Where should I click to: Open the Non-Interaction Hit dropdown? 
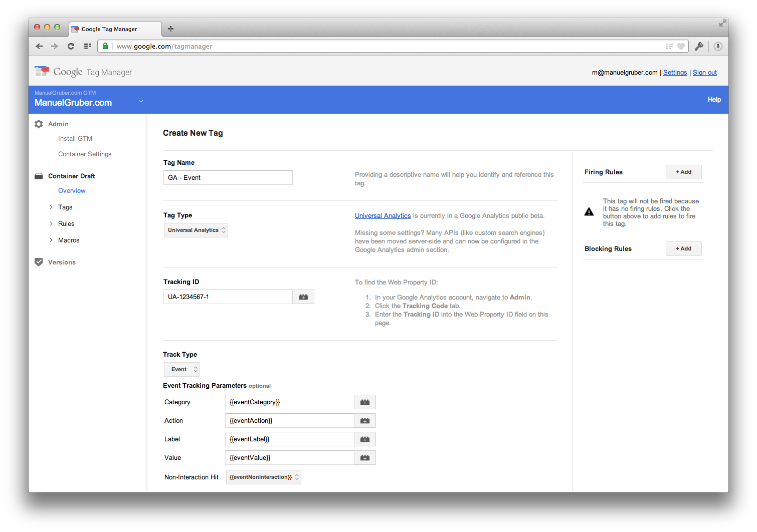click(x=264, y=477)
